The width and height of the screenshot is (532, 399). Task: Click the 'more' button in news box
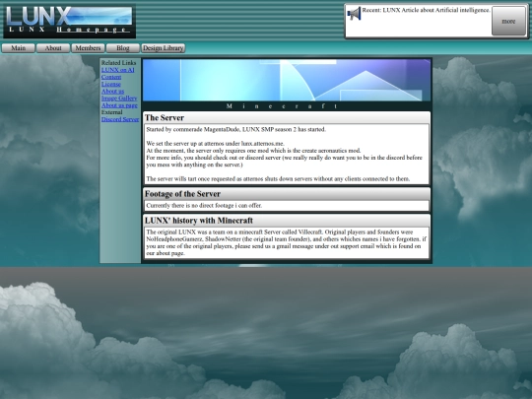(x=508, y=21)
